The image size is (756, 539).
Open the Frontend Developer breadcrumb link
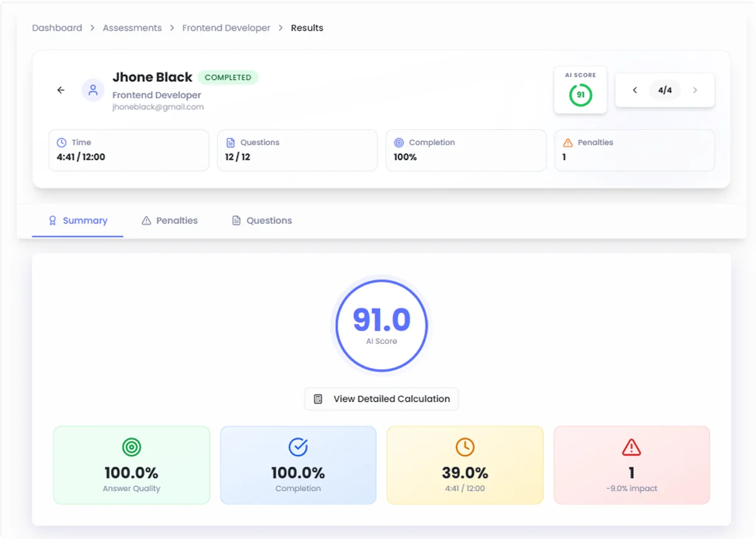(x=226, y=28)
